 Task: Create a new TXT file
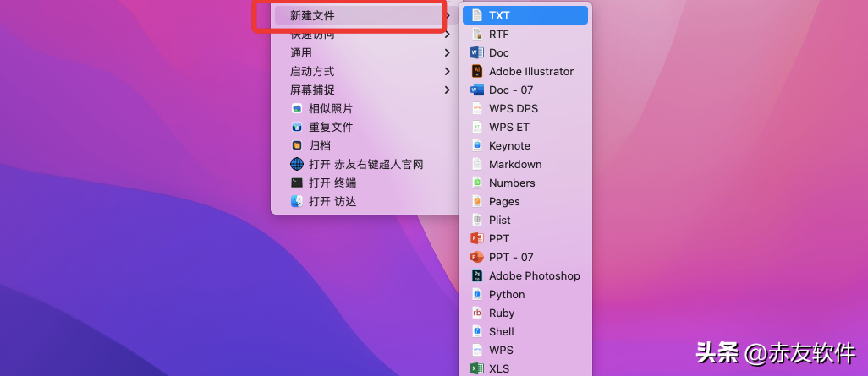click(x=525, y=15)
